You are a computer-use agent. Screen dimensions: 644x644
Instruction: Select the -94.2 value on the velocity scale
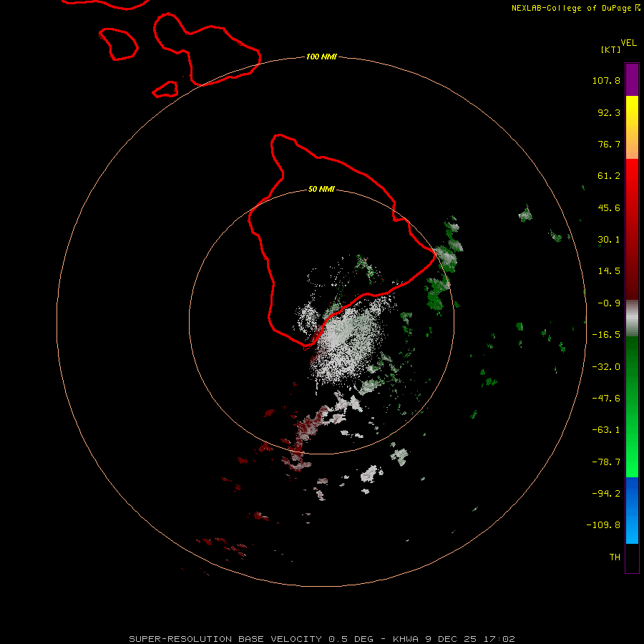click(x=606, y=493)
